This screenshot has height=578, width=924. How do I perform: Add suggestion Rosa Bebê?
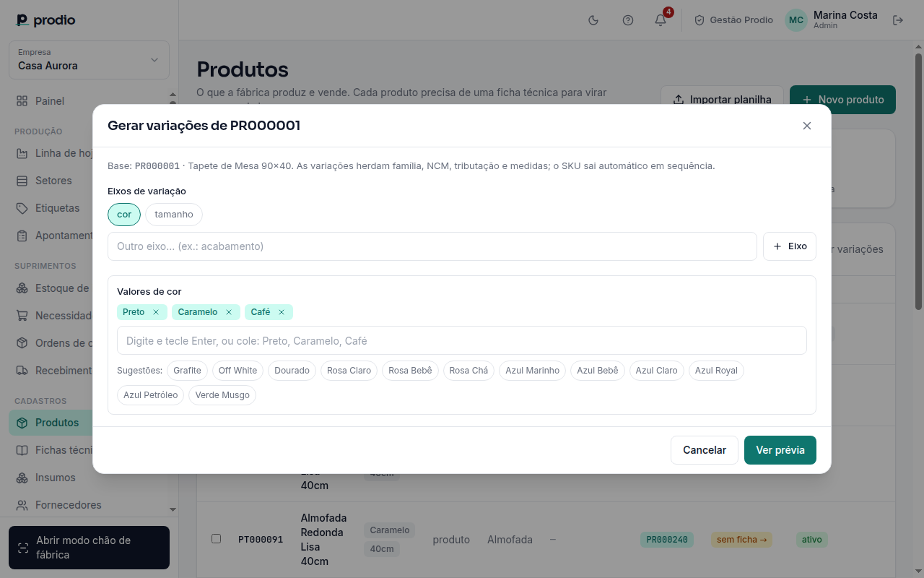[410, 371]
